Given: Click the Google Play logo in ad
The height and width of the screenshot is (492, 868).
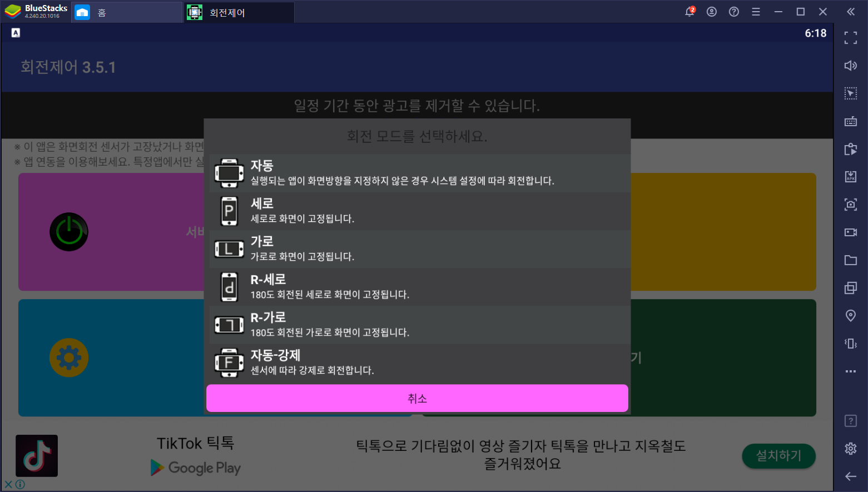Looking at the screenshot, I should [x=196, y=468].
